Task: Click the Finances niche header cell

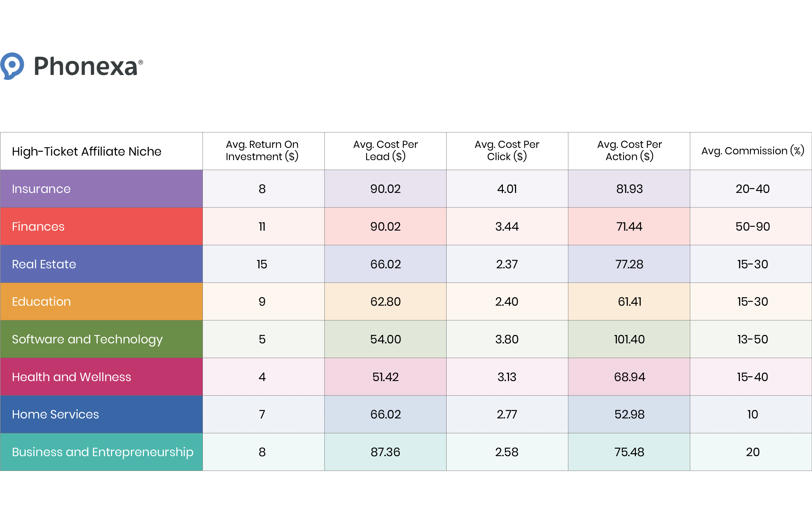Action: [38, 226]
